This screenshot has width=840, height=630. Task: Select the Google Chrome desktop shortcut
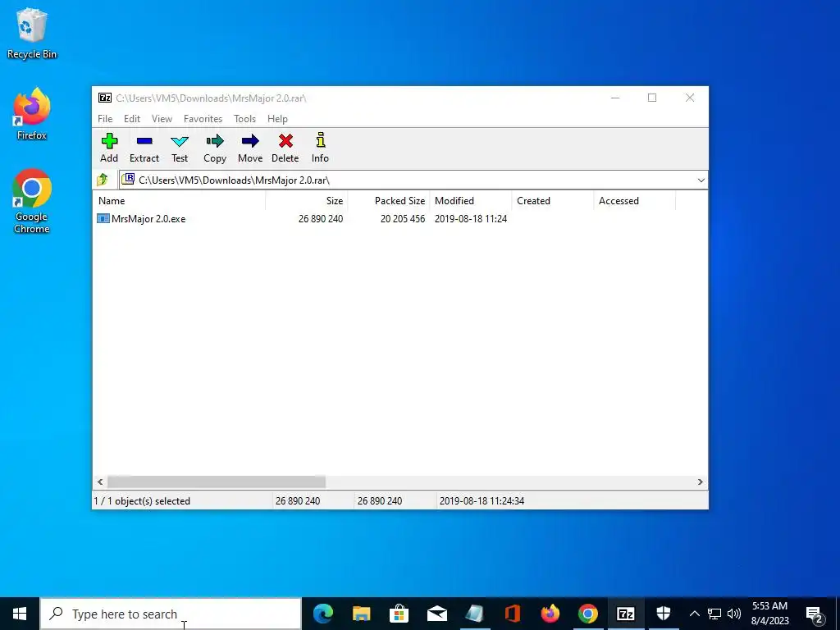coord(32,201)
